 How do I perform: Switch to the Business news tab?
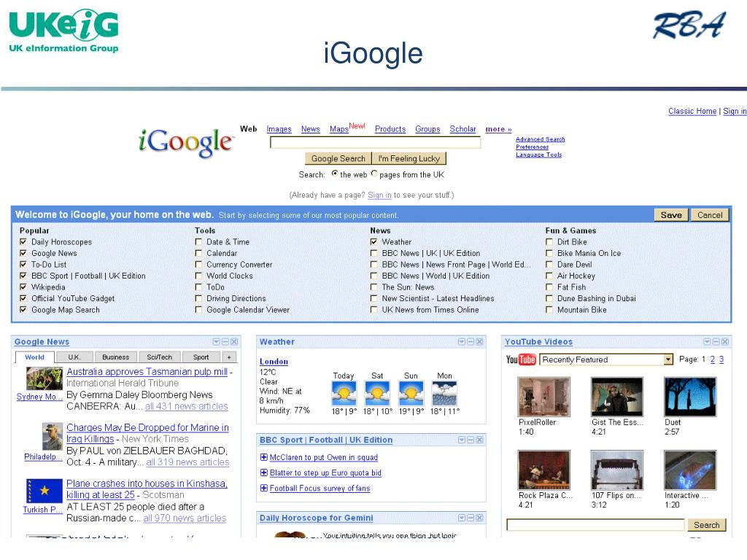coord(115,357)
